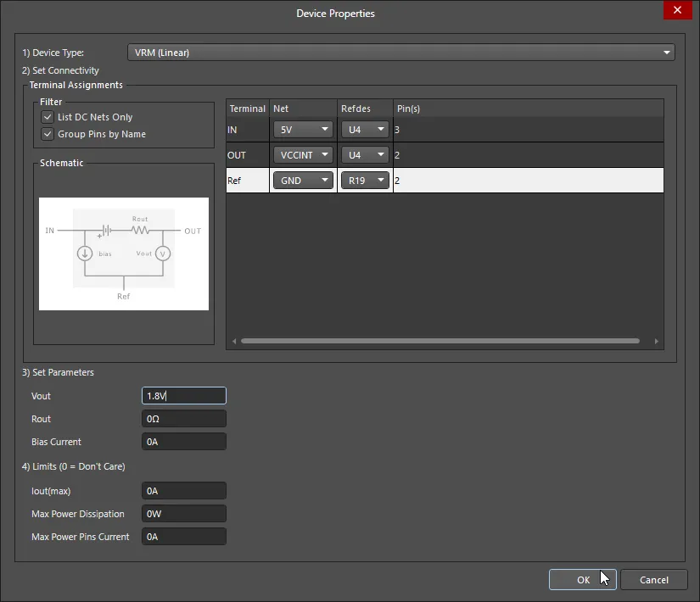Screen dimensions: 700x602
Task: Click the Vout input field
Action: [184, 396]
